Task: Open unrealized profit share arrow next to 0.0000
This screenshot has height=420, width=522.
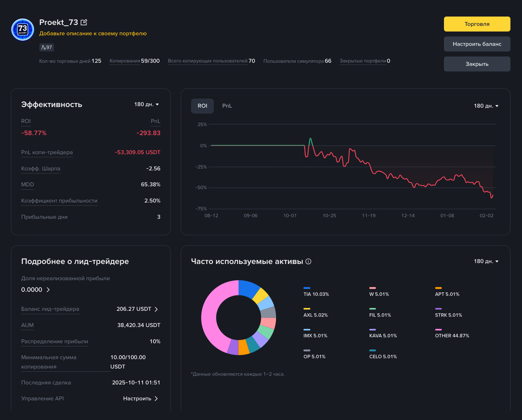Action: tap(48, 290)
